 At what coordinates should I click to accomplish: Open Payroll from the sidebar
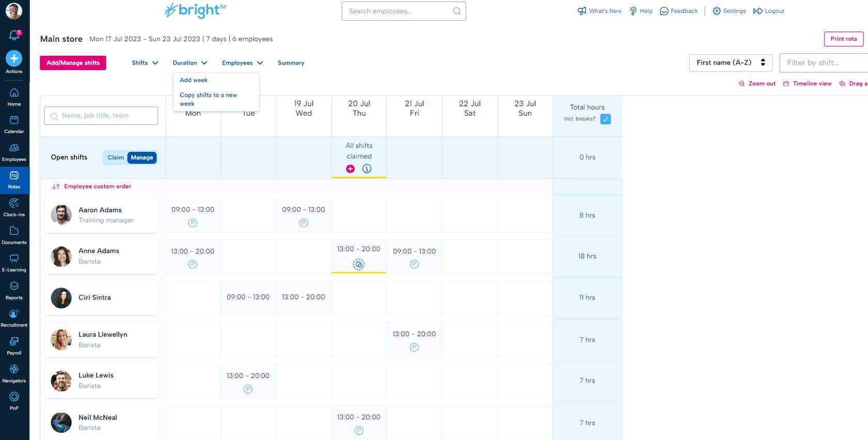click(14, 345)
